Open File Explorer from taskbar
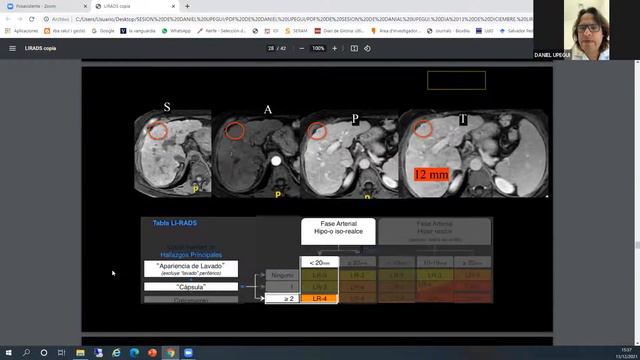640x360 pixels. [80, 353]
